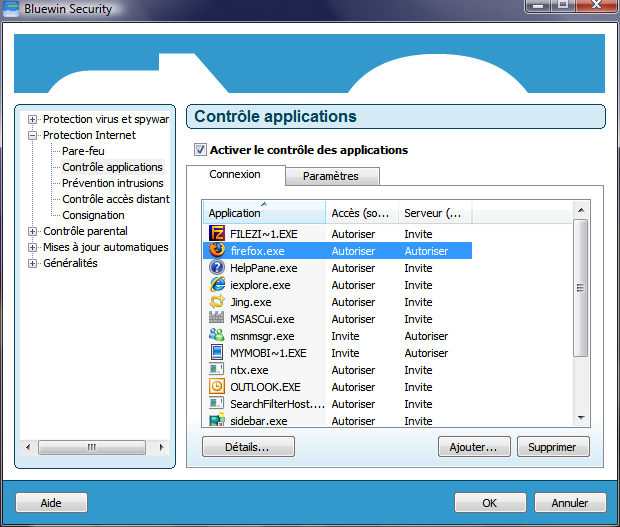Select the sidebar.exe row name

pyautogui.click(x=259, y=421)
